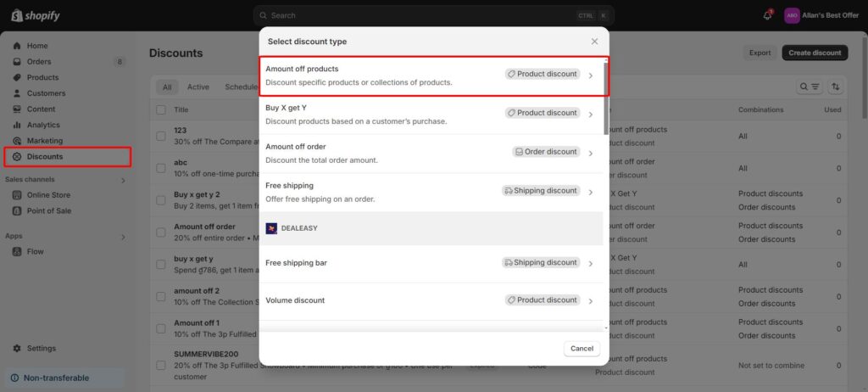The image size is (868, 392).
Task: Expand the Sales channels section chevron
Action: click(x=123, y=180)
